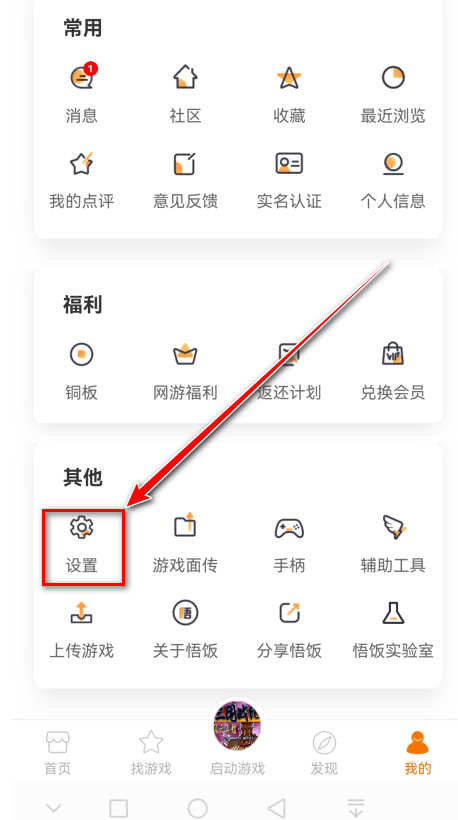Switch to the 首页 home tab

click(58, 753)
